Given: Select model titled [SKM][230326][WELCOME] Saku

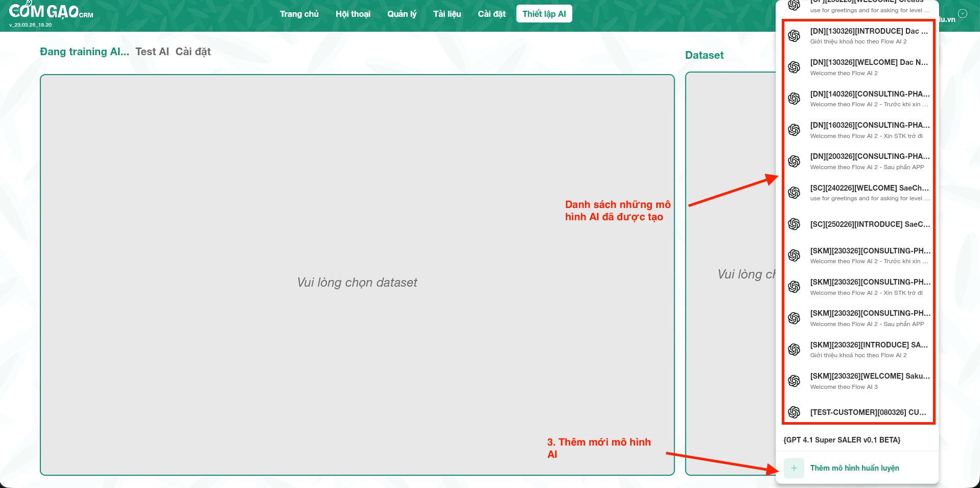Looking at the screenshot, I should click(x=870, y=376).
